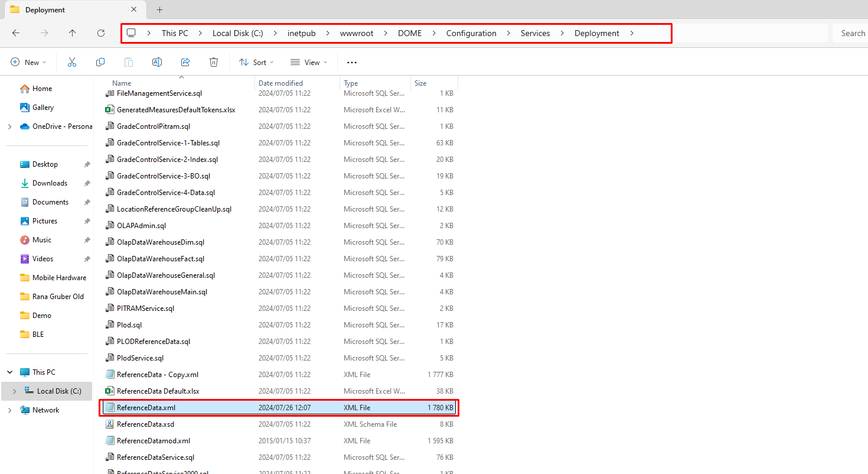Click the Copy icon in toolbar
This screenshot has width=868, height=474.
coord(100,62)
